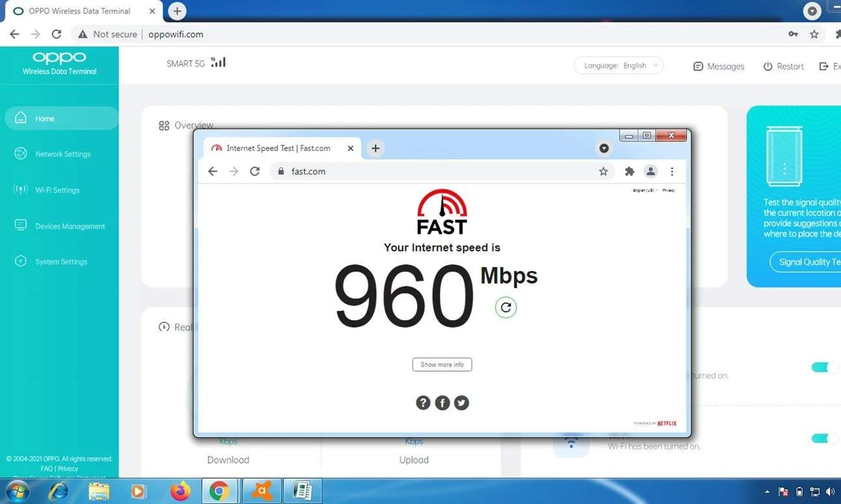Click the Chrome taskbar icon
The height and width of the screenshot is (504, 841).
219,491
